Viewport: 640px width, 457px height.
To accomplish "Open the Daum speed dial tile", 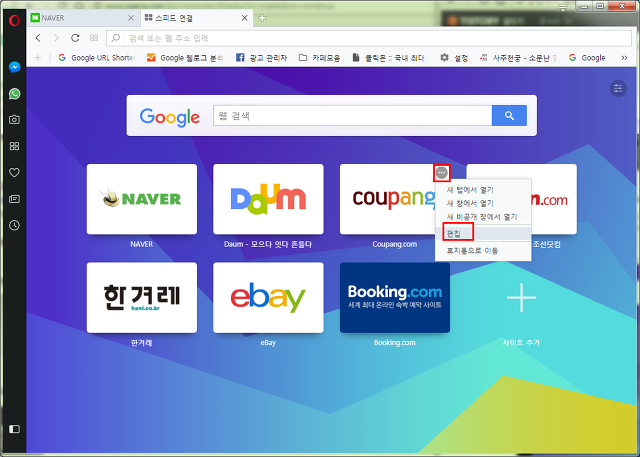I will click(268, 199).
